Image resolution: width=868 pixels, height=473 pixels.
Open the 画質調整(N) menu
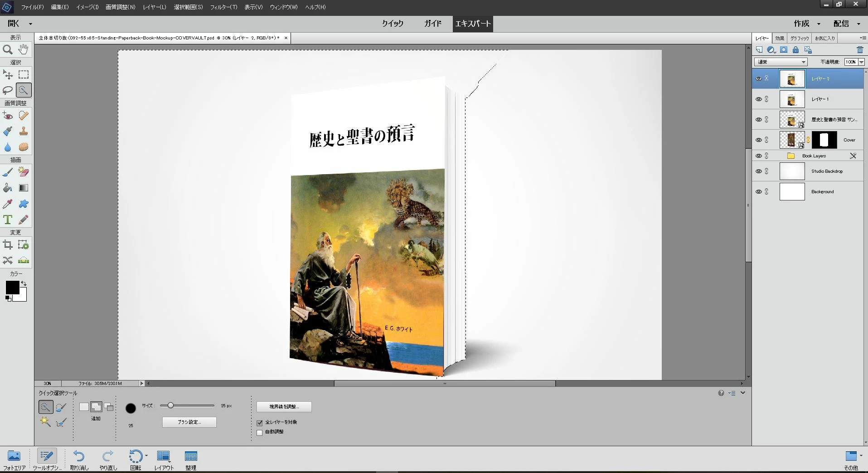coord(120,7)
